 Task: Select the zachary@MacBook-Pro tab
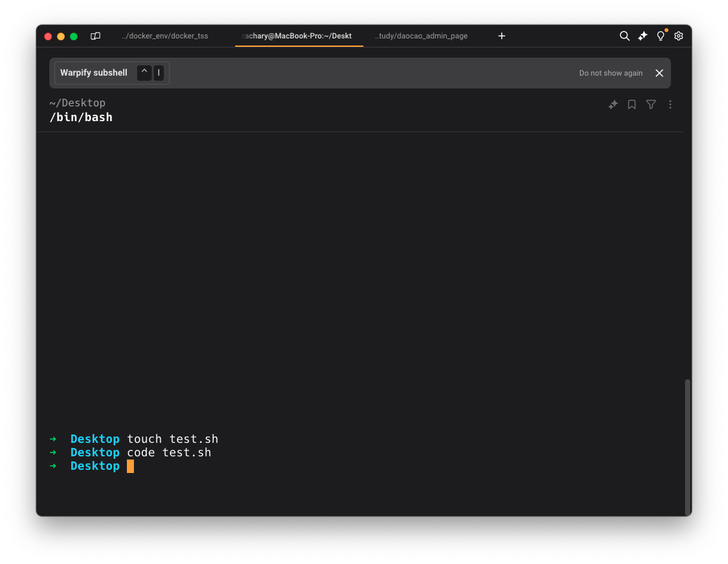298,36
